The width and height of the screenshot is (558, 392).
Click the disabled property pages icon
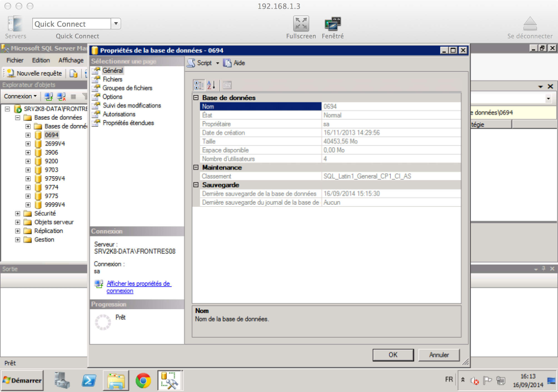227,85
